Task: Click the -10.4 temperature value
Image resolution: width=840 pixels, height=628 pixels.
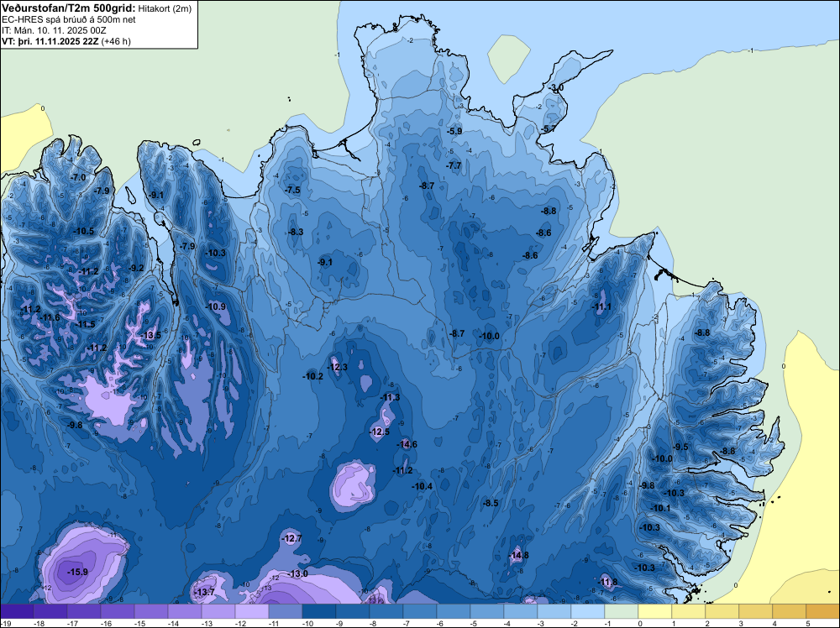Action: point(423,486)
